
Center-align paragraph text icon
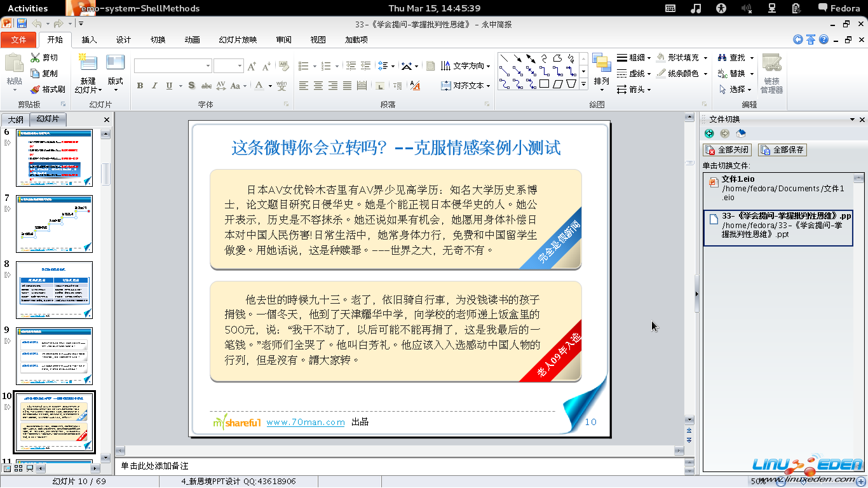(318, 86)
